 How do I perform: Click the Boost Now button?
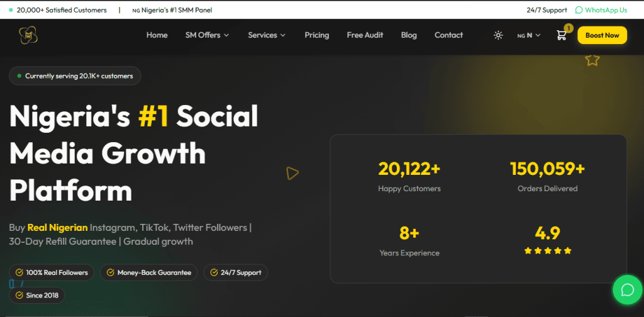coord(602,35)
